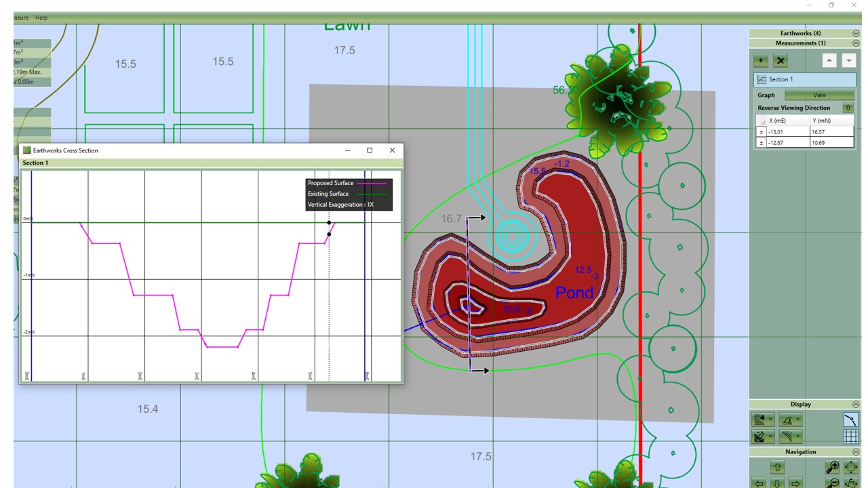Click the zoom extents icon
The width and height of the screenshot is (868, 488).
click(x=851, y=467)
